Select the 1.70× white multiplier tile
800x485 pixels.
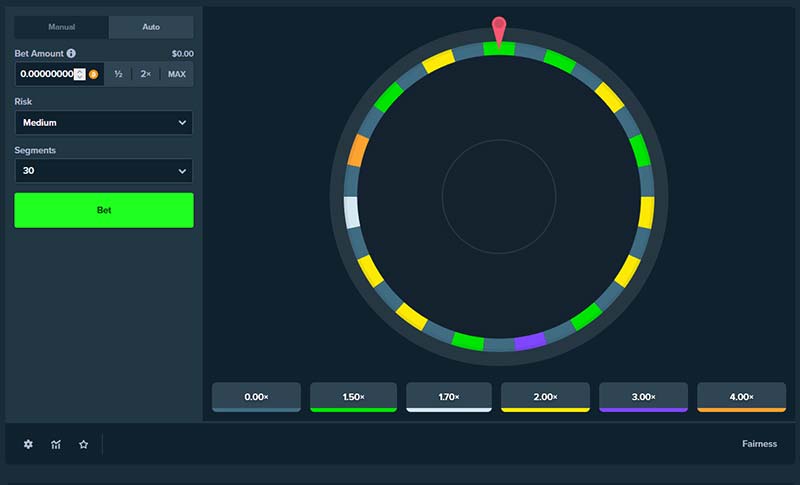(449, 397)
